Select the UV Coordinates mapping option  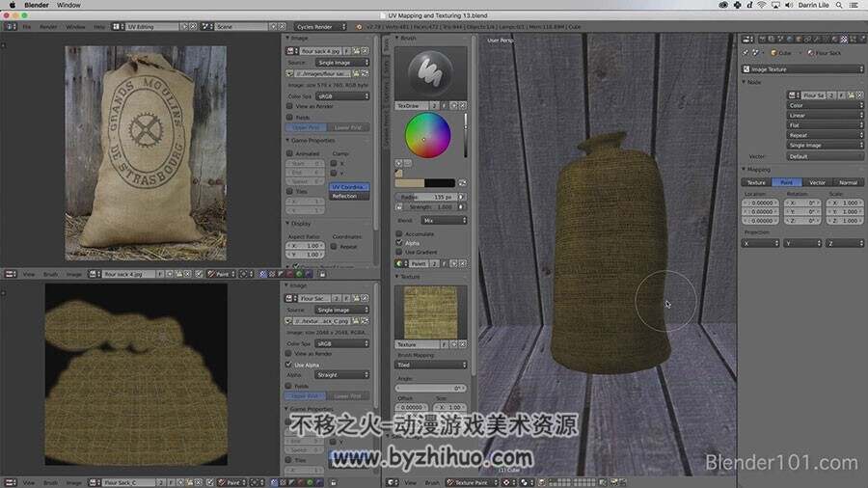[349, 187]
